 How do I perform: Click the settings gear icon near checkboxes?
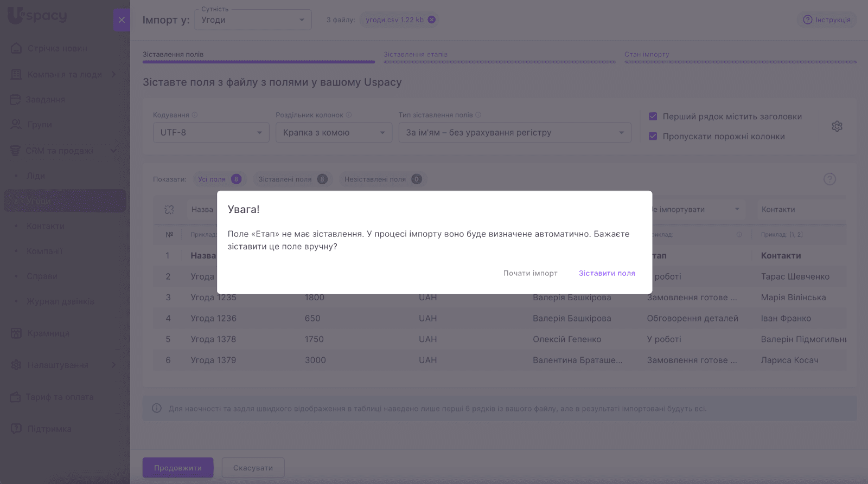pyautogui.click(x=837, y=126)
